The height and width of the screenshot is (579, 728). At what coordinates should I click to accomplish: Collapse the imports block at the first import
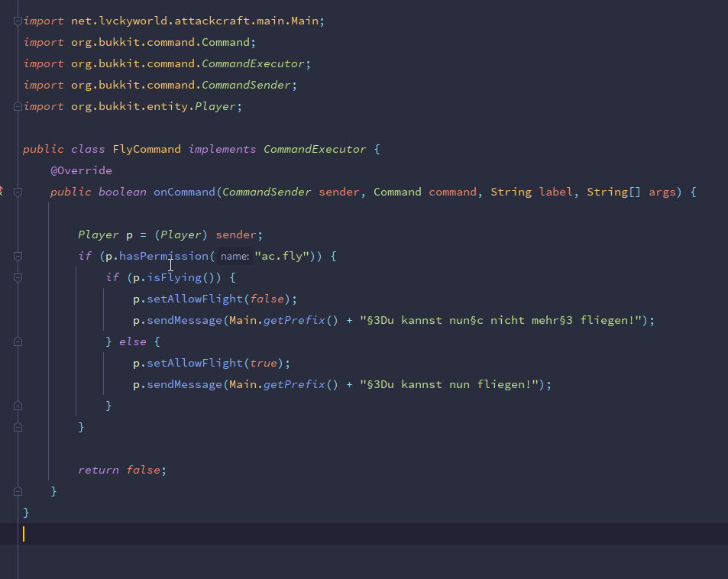pos(18,21)
